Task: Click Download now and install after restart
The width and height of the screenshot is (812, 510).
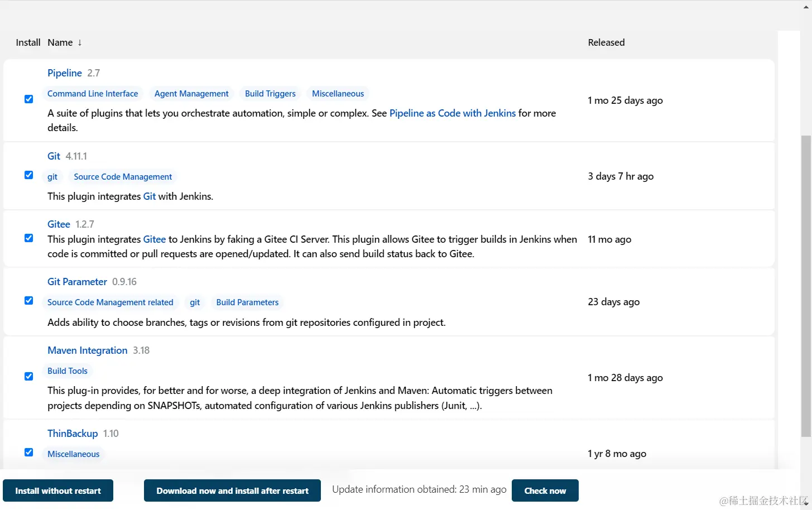Action: (232, 490)
